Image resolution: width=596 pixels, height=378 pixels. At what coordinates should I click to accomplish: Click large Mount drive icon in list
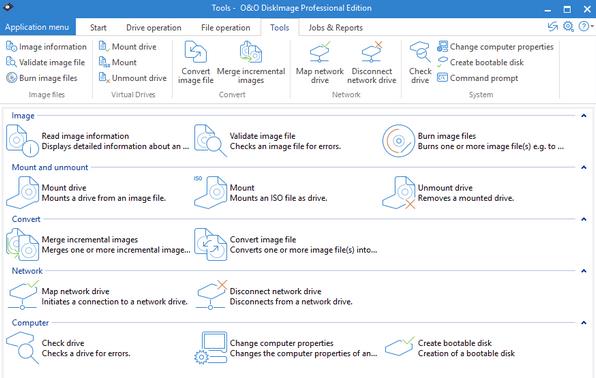coord(22,193)
